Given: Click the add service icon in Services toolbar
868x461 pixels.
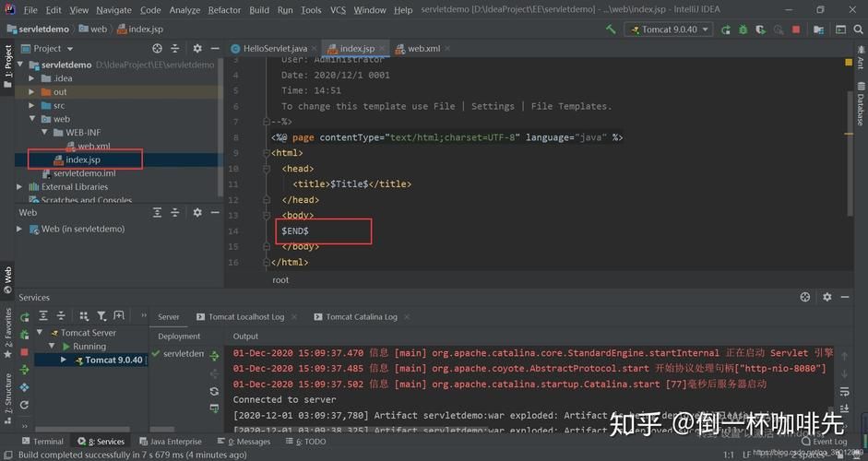Looking at the screenshot, I should point(119,316).
